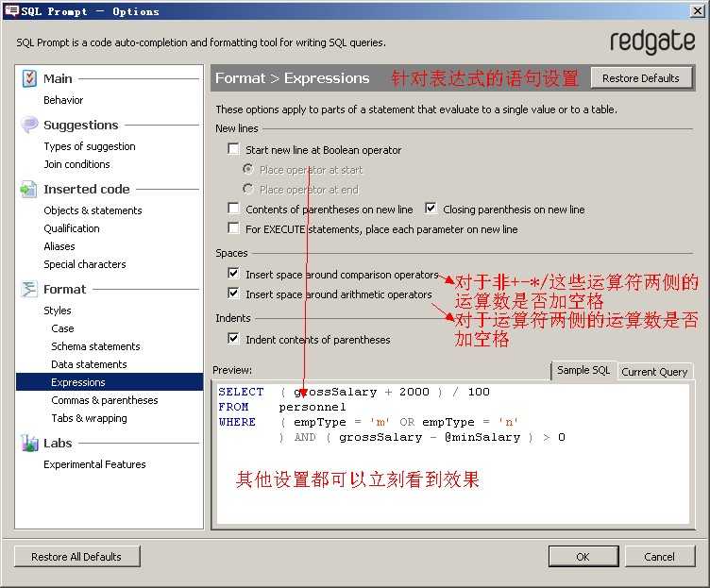Open the Case formatting page
The height and width of the screenshot is (588, 710).
click(63, 328)
